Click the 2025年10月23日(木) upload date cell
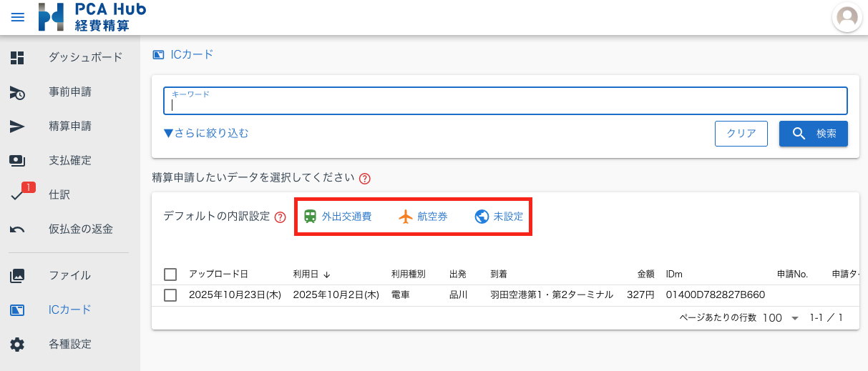This screenshot has width=868, height=371. (x=235, y=295)
